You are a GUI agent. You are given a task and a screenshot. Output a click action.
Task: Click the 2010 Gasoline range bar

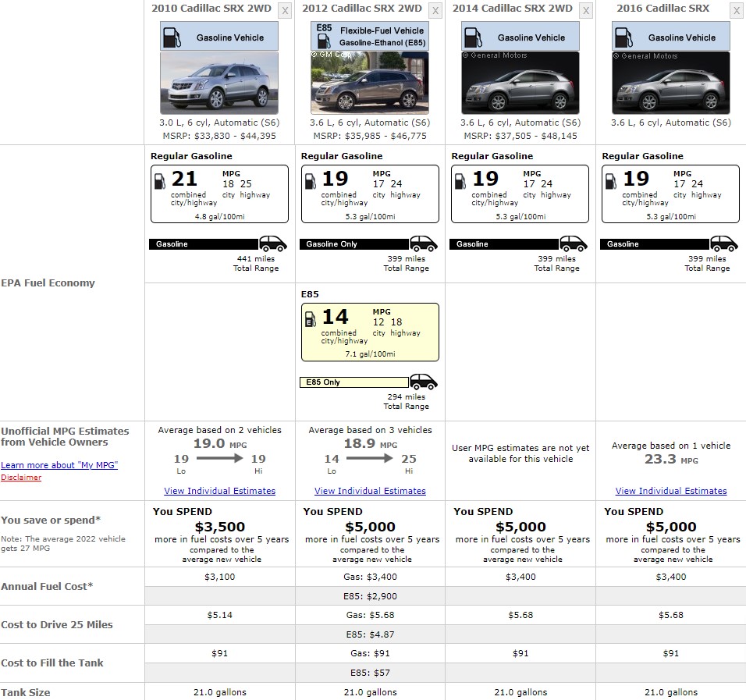[x=204, y=244]
